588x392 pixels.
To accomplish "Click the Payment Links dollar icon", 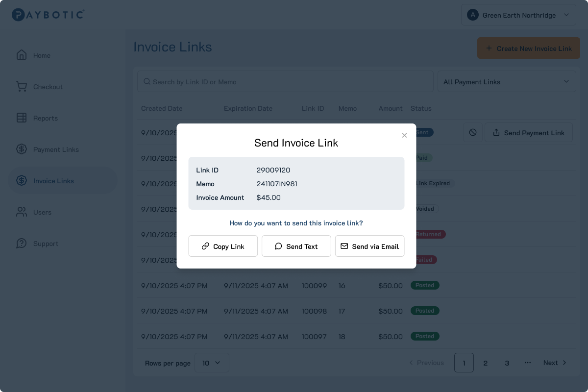I will [22, 149].
